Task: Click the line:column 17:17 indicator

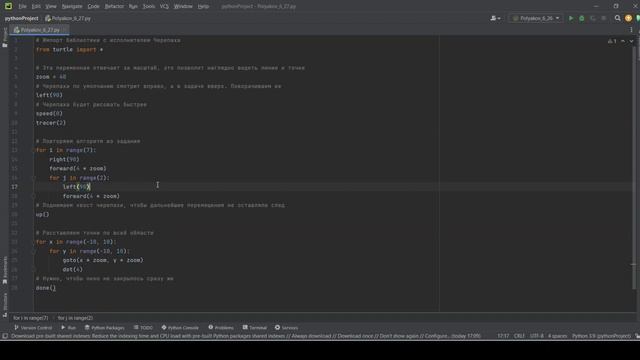Action: (x=503, y=336)
